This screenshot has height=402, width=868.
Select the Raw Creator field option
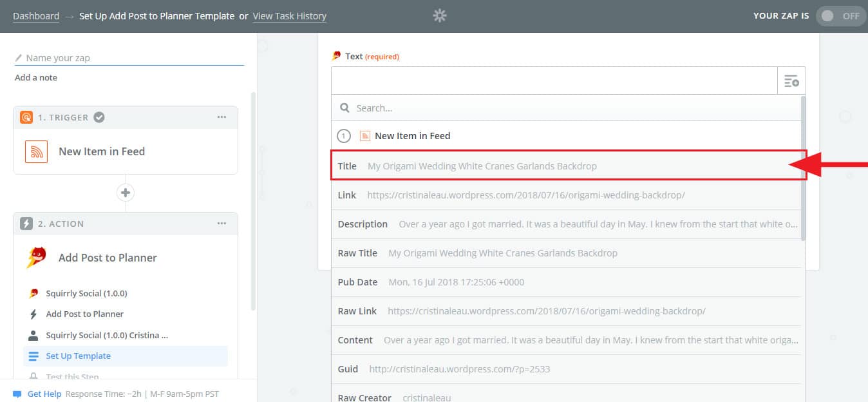567,394
